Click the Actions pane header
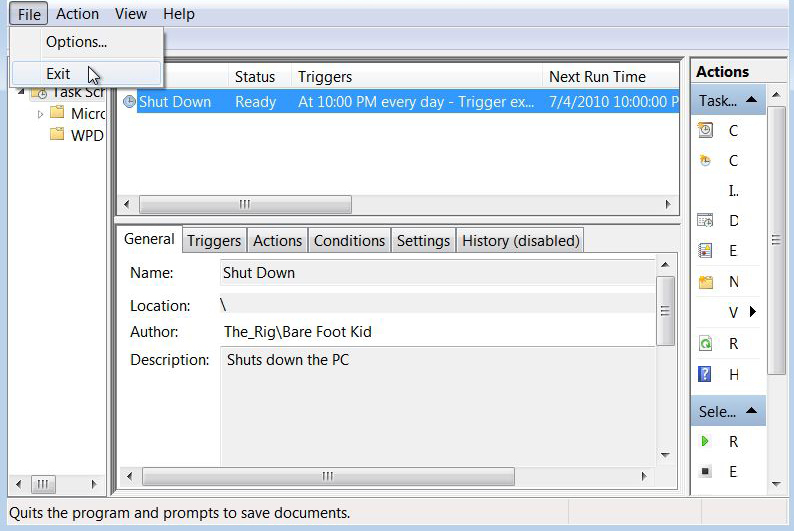The height and width of the screenshot is (531, 794). point(723,72)
